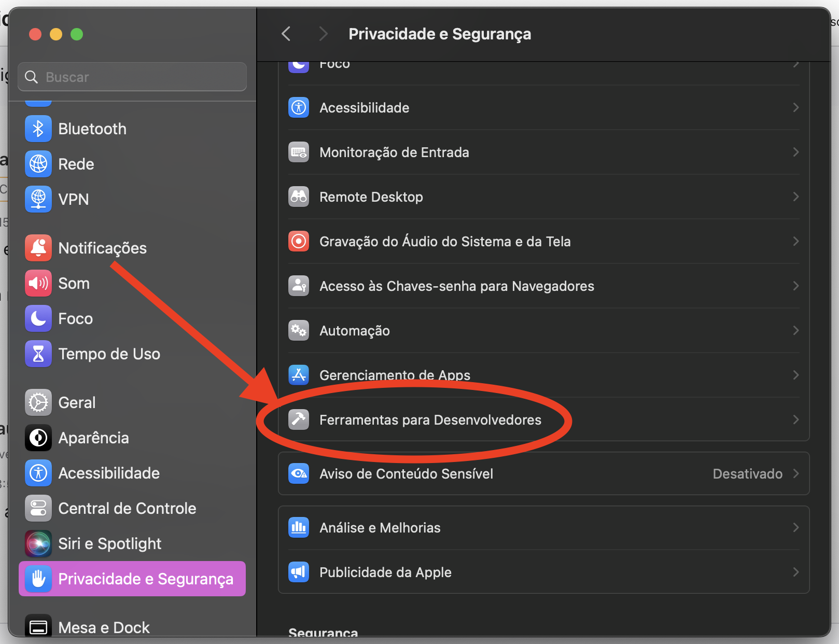
Task: Open Gravação do Áudio do Sistema e da Tela
Action: coord(445,242)
